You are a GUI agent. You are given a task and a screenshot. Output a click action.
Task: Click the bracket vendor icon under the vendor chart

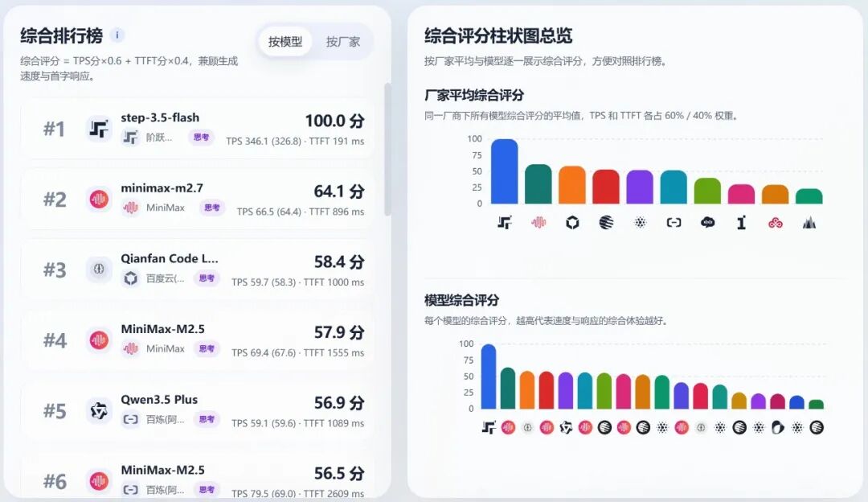[674, 223]
